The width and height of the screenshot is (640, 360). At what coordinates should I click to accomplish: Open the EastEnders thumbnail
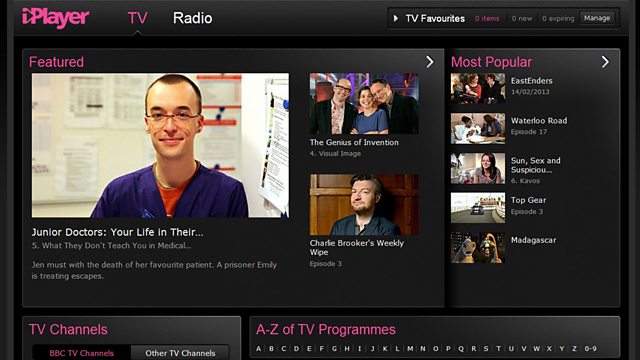(x=478, y=89)
